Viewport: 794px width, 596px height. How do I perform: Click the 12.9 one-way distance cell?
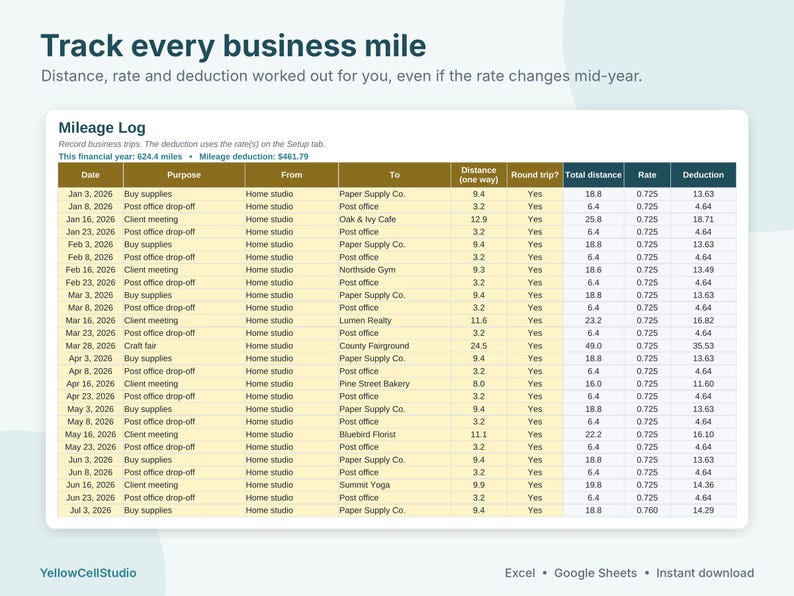pyautogui.click(x=479, y=219)
